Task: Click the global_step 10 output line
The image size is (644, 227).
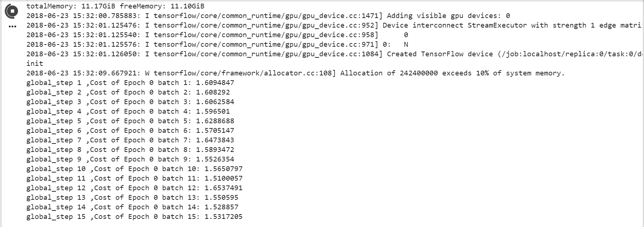Action: click(x=134, y=169)
